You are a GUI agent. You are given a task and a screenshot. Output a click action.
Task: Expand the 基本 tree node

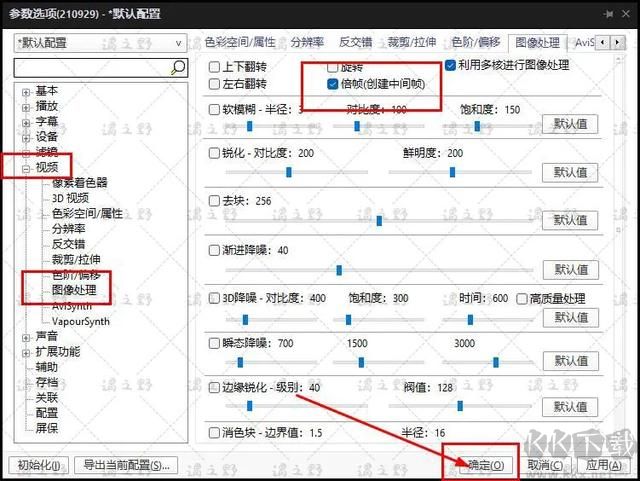click(26, 92)
